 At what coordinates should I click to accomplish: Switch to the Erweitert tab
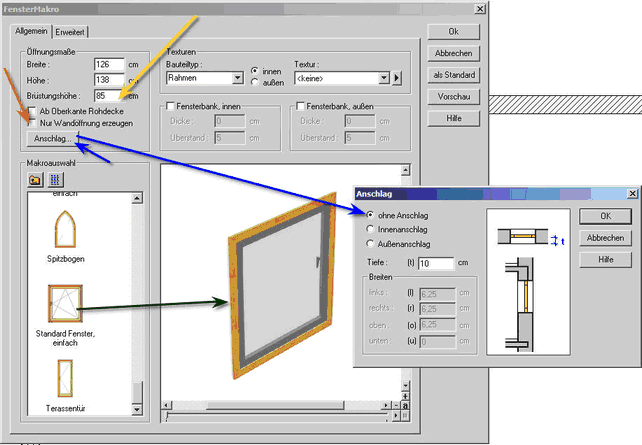[71, 32]
